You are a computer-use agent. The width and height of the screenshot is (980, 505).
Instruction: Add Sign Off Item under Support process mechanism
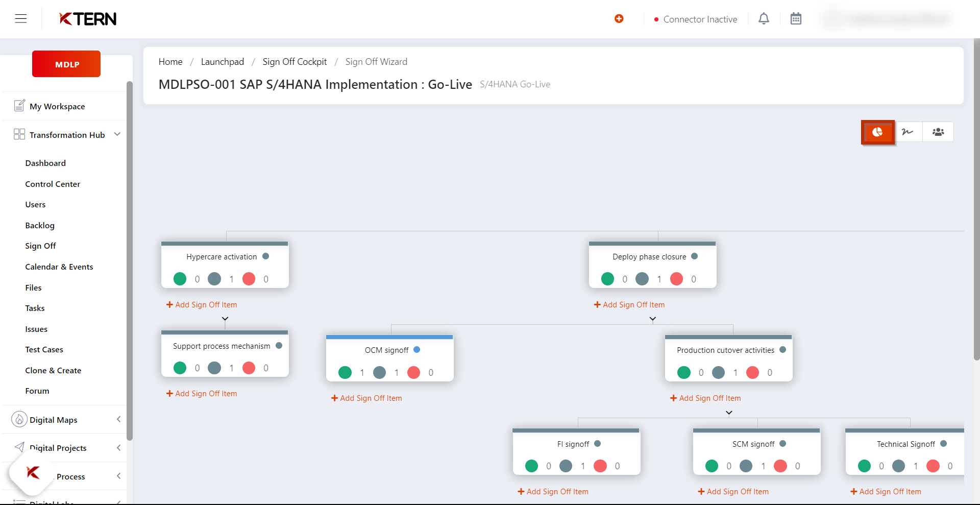click(x=202, y=393)
